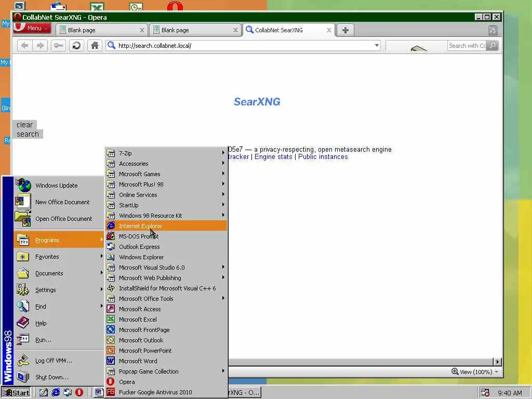The image size is (532, 399).
Task: Launch Microsoft Outlook
Action: click(x=166, y=340)
